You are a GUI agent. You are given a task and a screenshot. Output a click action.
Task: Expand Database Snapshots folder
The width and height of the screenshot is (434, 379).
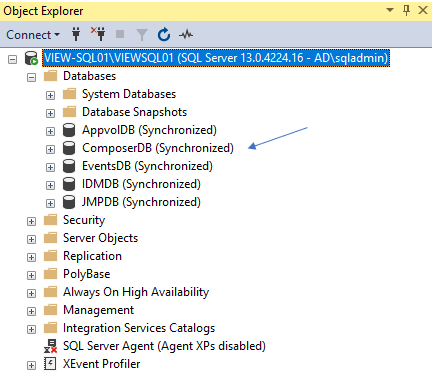click(50, 114)
